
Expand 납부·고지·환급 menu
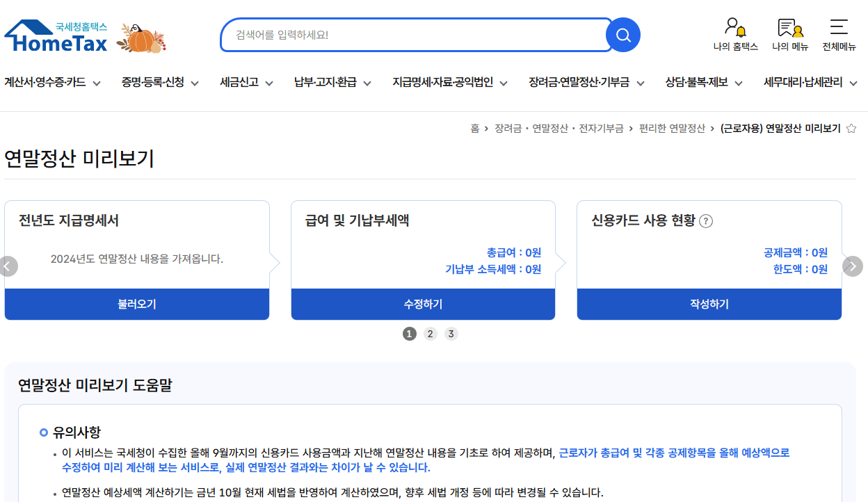332,83
